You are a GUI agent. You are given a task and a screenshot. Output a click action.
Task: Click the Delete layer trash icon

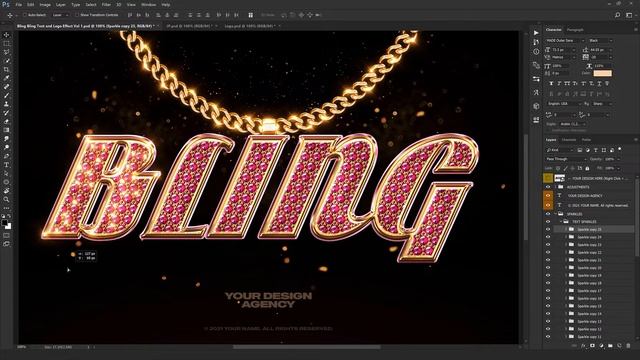tap(628, 346)
